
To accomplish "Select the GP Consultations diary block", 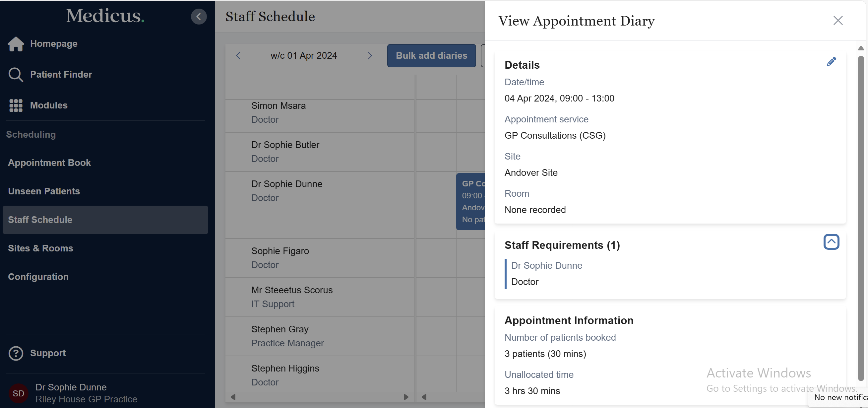I will pyautogui.click(x=470, y=202).
